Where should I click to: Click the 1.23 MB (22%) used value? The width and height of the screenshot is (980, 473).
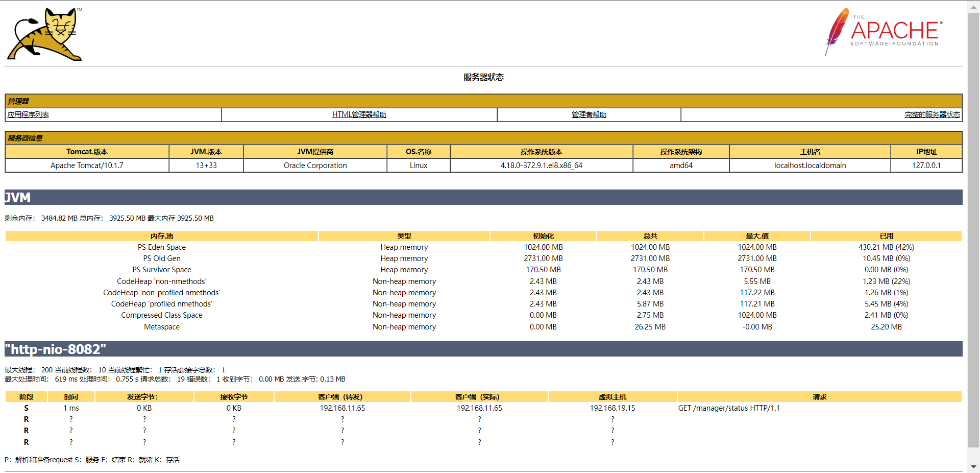point(887,281)
